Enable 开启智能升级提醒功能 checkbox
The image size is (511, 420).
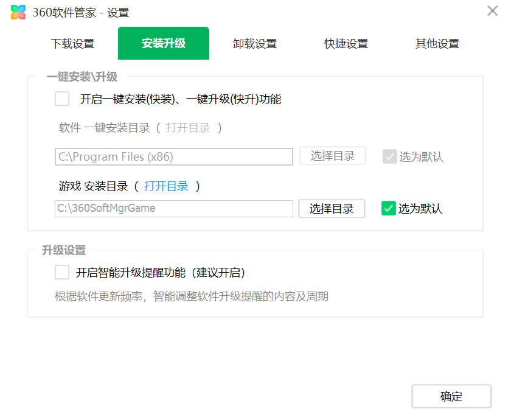click(62, 272)
